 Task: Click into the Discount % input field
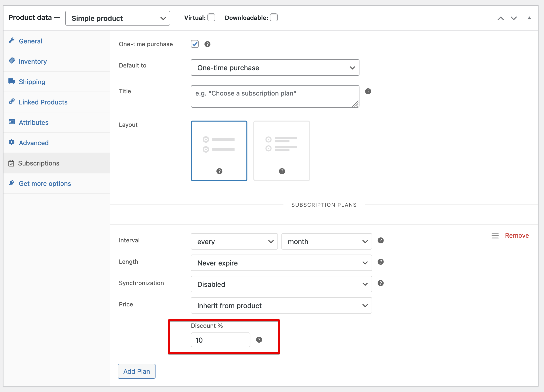[220, 340]
